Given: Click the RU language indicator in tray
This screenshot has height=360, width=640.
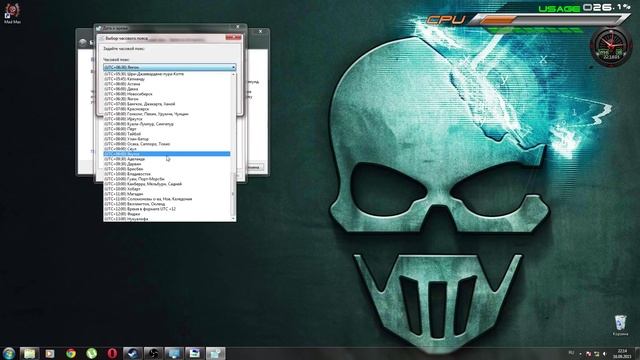Looking at the screenshot, I should pyautogui.click(x=571, y=353).
